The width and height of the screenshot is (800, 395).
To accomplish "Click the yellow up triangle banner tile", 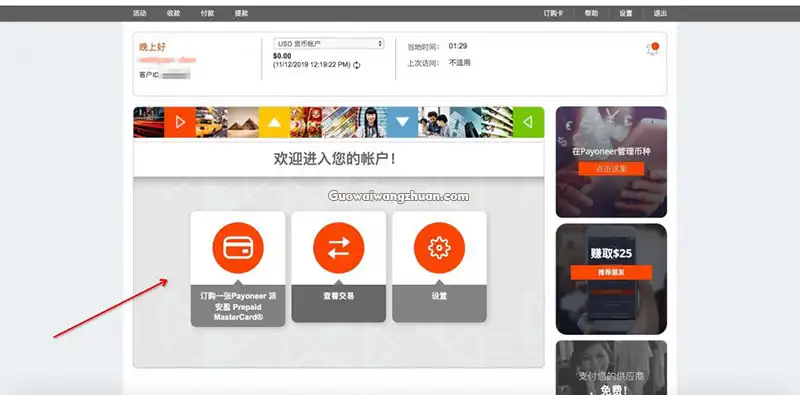I will (274, 122).
